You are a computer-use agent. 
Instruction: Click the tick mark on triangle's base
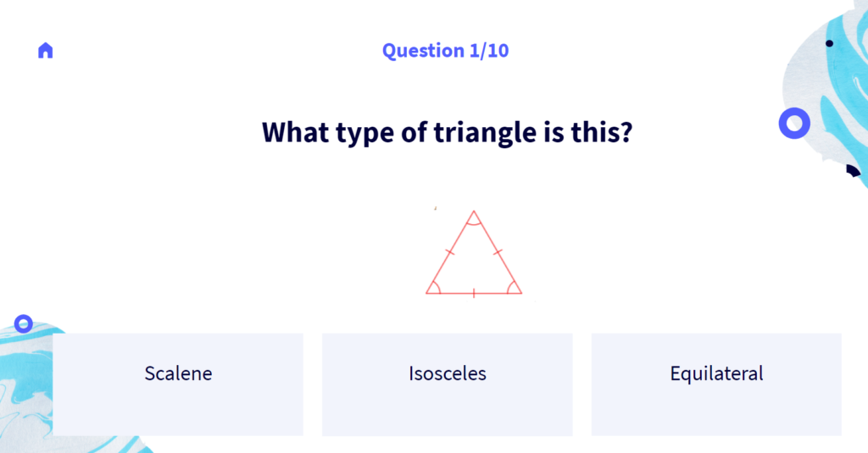[x=474, y=293]
